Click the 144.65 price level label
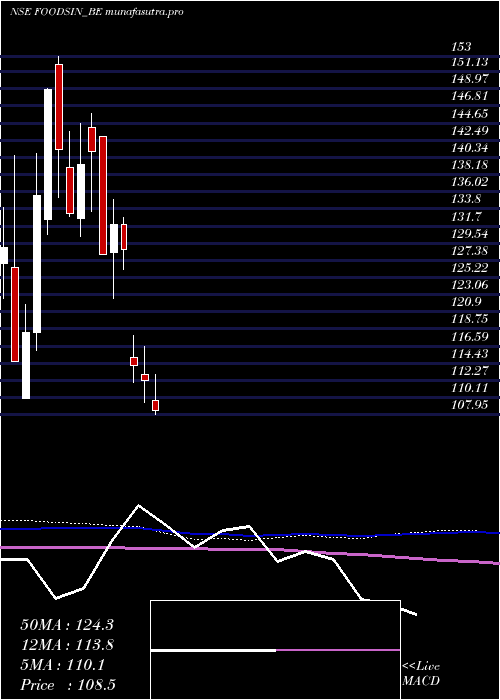 point(470,113)
